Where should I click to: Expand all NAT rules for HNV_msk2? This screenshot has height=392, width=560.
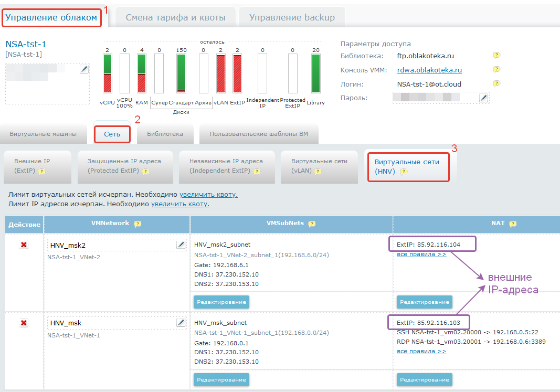pyautogui.click(x=421, y=255)
